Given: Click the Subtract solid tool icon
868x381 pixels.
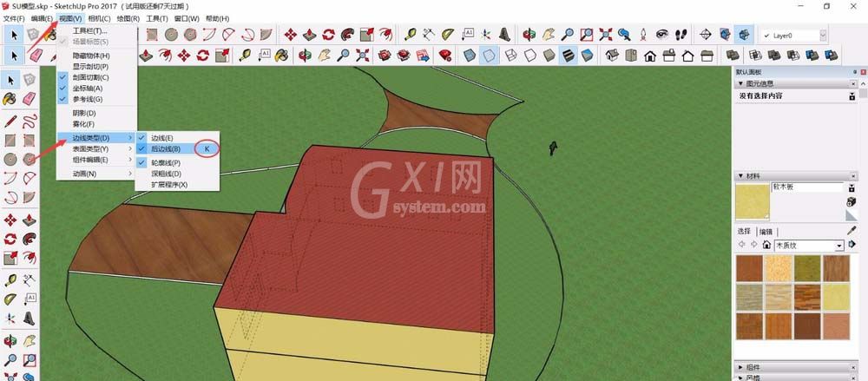Looking at the screenshot, I should point(793,55).
